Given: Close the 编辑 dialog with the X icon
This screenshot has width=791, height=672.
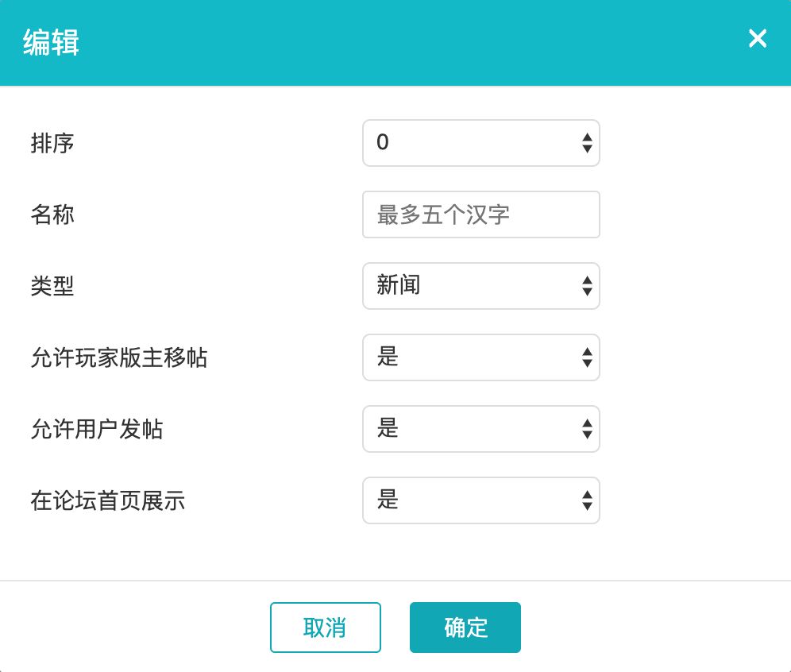Looking at the screenshot, I should (x=758, y=39).
